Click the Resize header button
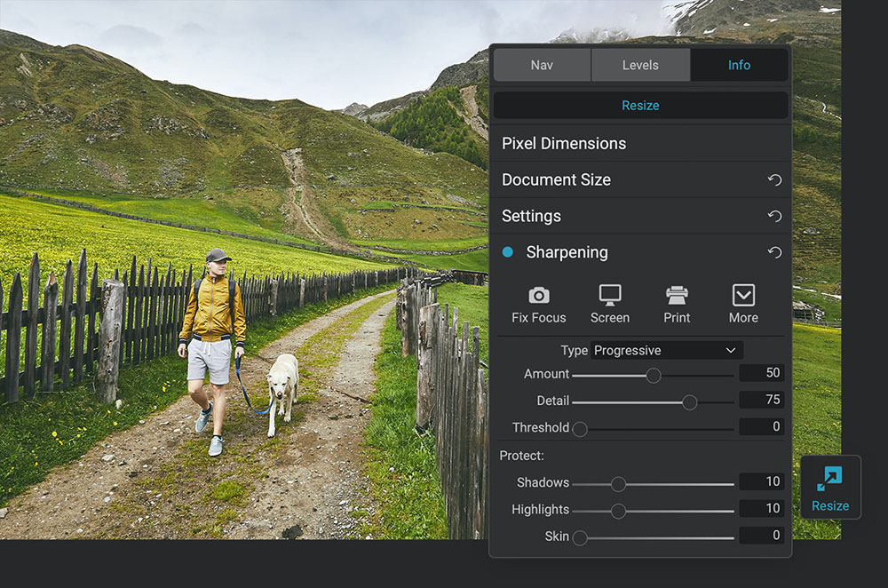The width and height of the screenshot is (888, 588). pos(640,106)
